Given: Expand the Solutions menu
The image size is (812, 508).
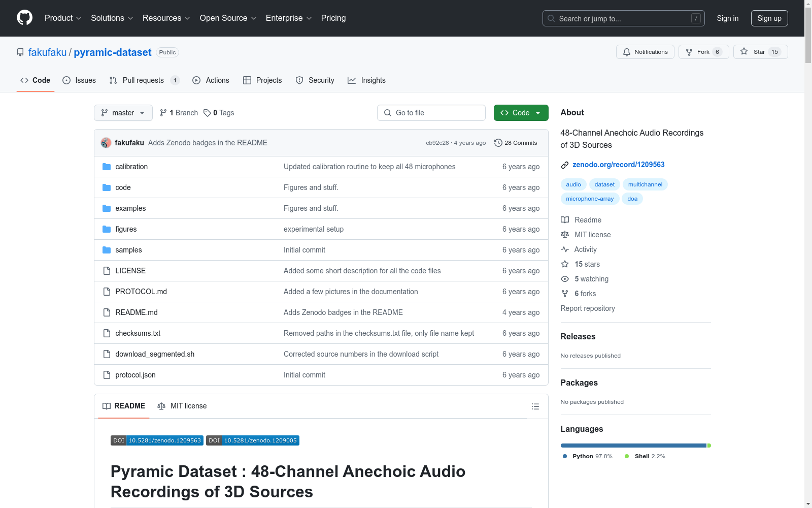Looking at the screenshot, I should (x=112, y=18).
